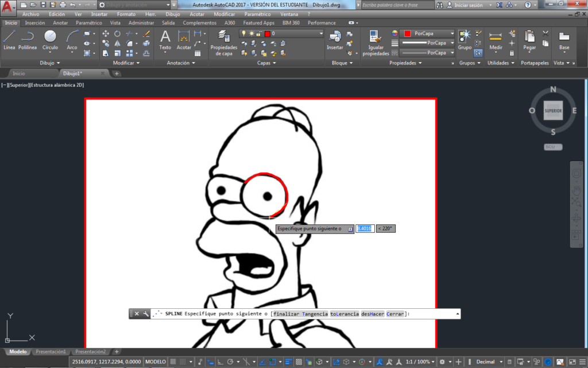Switch to the Inserción ribbon tab
Viewport: 588px width, 368px height.
(35, 23)
